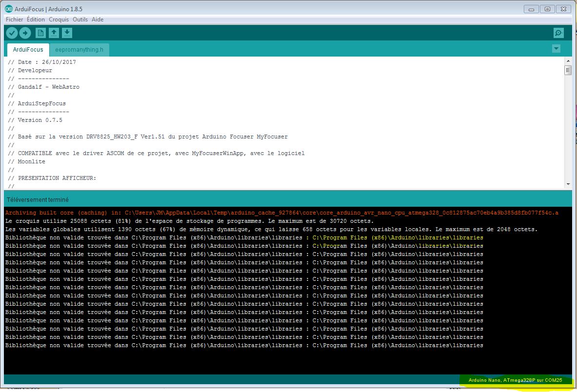Maximize the Arduino window
Image resolution: width=577 pixels, height=392 pixels.
tap(547, 9)
